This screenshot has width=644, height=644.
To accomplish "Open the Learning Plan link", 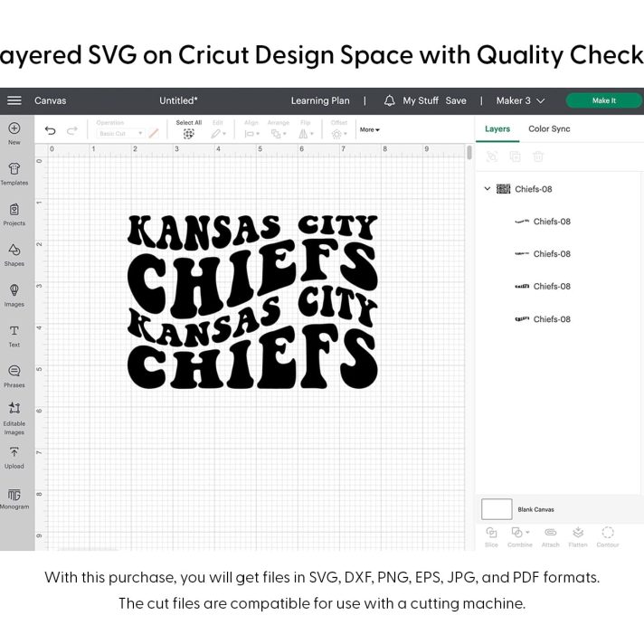I will [320, 100].
